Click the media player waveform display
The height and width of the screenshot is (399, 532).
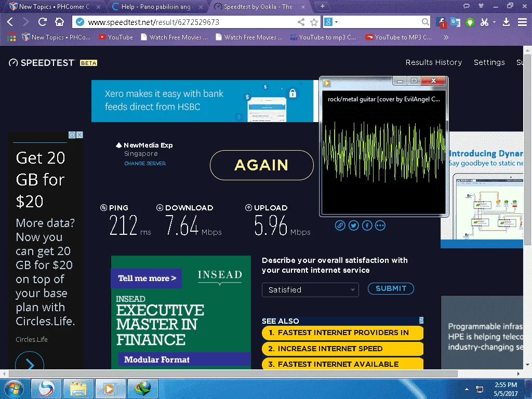coord(383,152)
